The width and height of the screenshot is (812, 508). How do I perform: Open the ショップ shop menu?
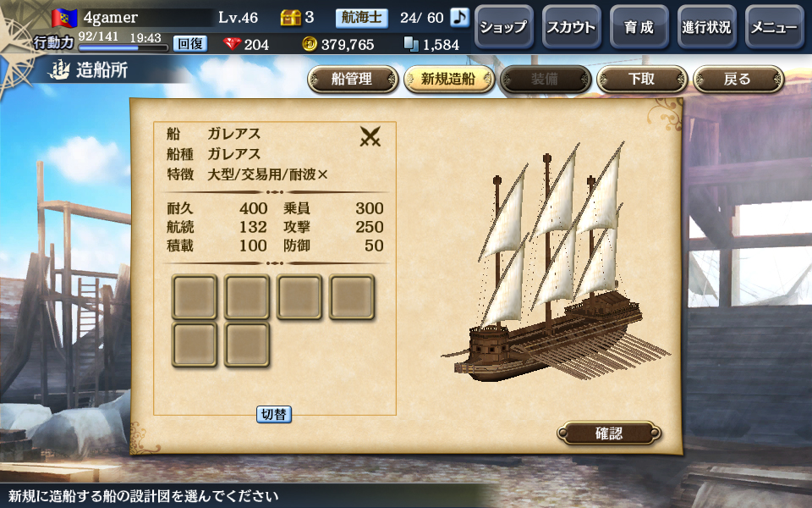[x=504, y=27]
